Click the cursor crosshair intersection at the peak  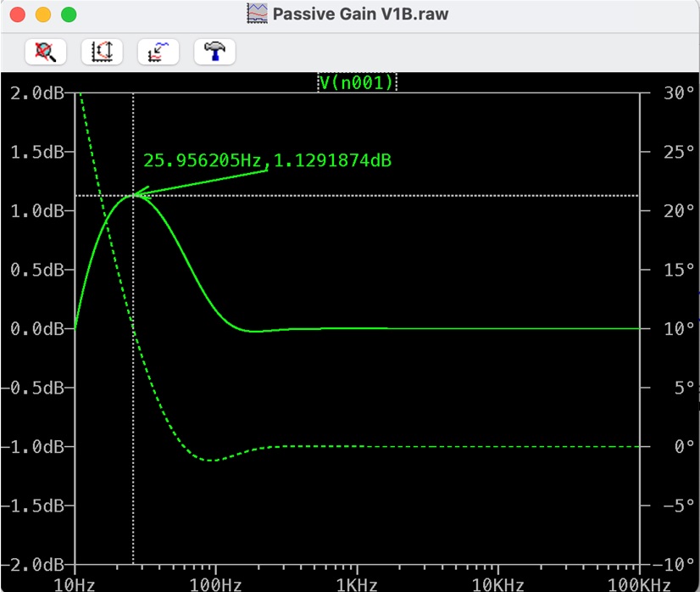click(133, 195)
